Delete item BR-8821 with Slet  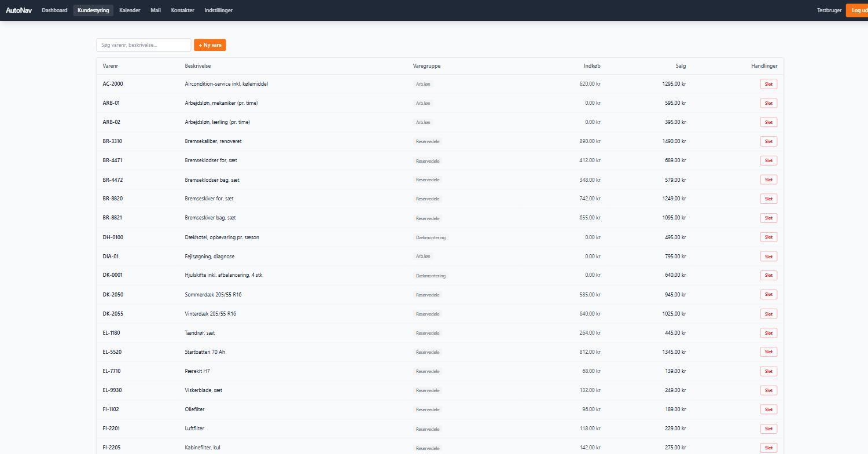(768, 218)
